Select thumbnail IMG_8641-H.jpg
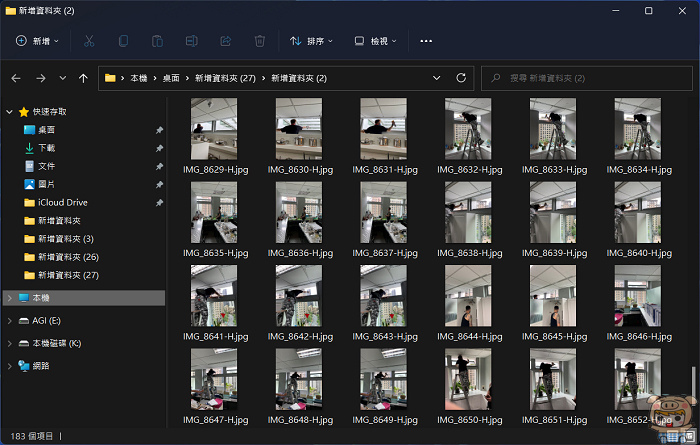The height and width of the screenshot is (445, 700). 214,296
